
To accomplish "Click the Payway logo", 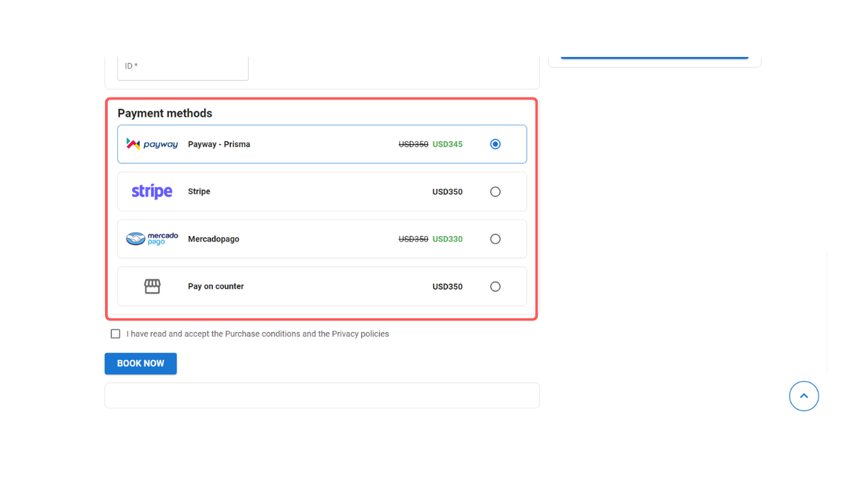I will [x=152, y=144].
